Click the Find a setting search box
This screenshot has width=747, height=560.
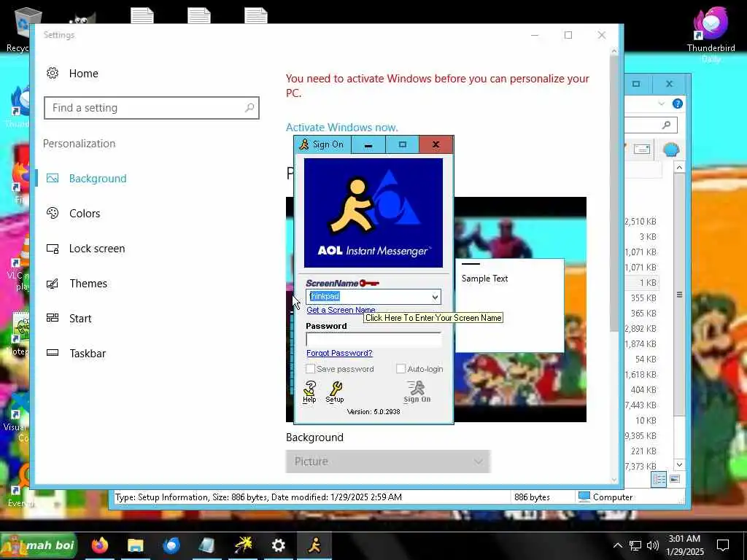pos(152,108)
